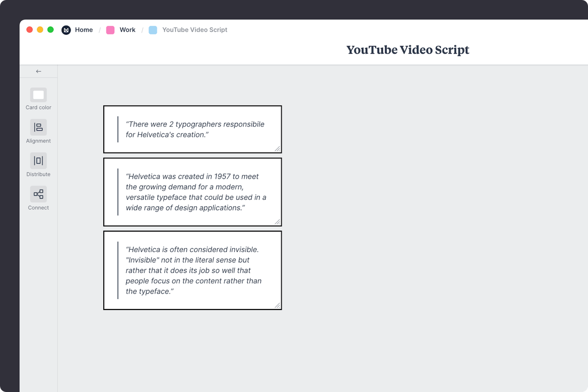
Task: Navigate to the Home breadcrumb
Action: coord(84,30)
